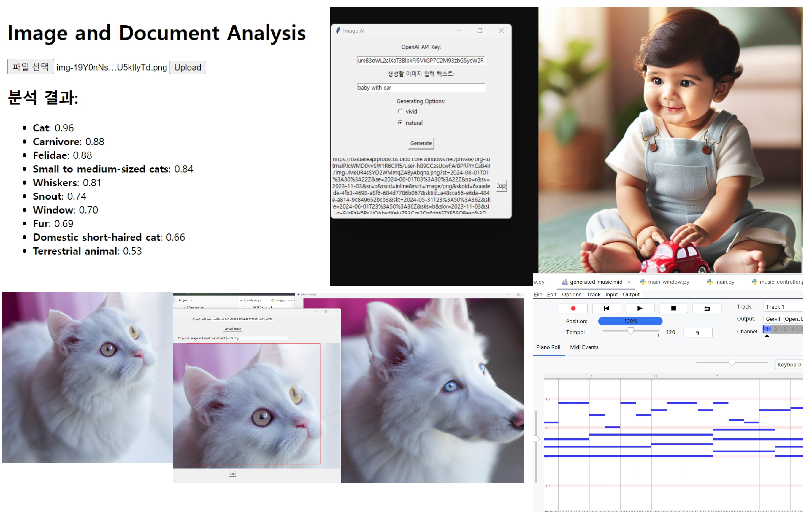812x518 pixels.
Task: Click the OpenAI API Key field in Image AI
Action: (421, 60)
